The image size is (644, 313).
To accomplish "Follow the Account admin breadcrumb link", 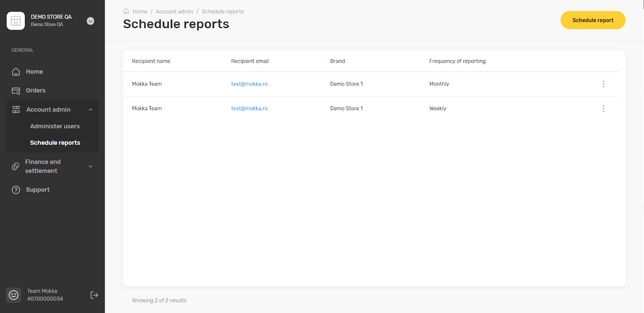I will tap(174, 12).
